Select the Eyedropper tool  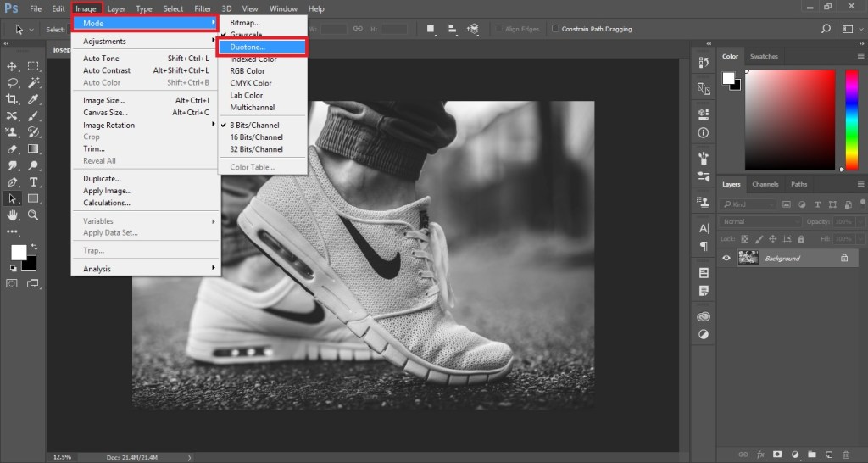[33, 100]
